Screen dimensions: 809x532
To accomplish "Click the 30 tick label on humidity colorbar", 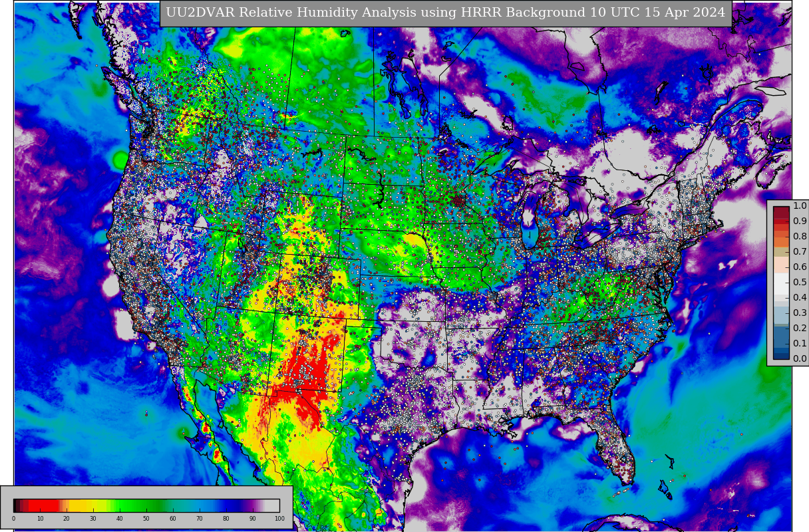I will [93, 519].
